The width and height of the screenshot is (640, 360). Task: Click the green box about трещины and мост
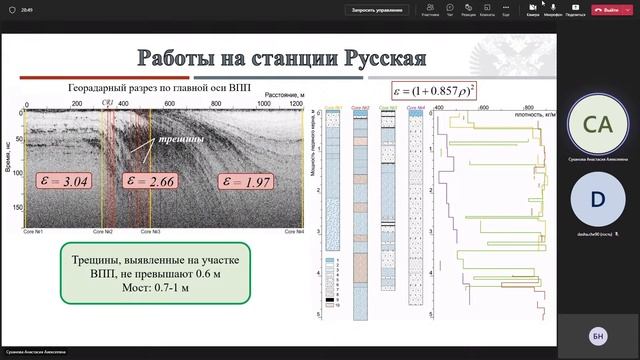[x=155, y=273]
